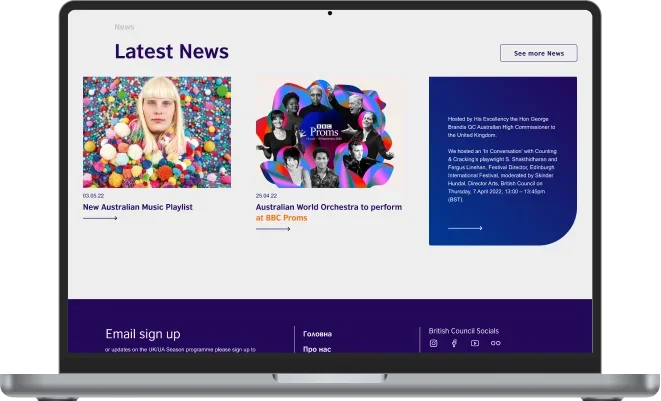Open the Facebook social icon
The image size is (661, 401).
[454, 343]
